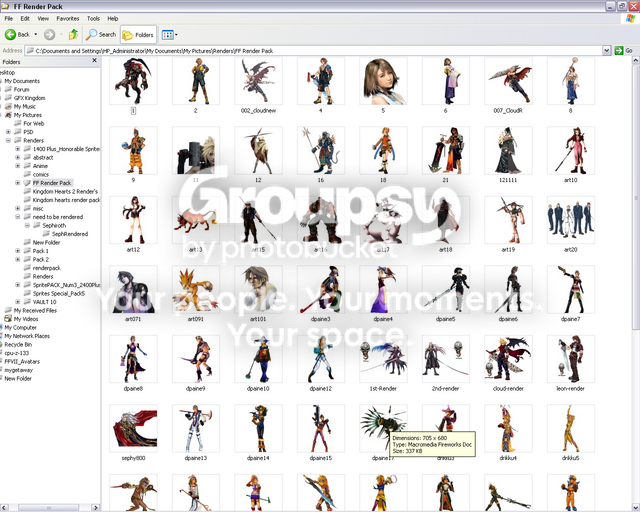640x512 pixels.
Task: Select the For Web folder
Action: click(x=33, y=123)
